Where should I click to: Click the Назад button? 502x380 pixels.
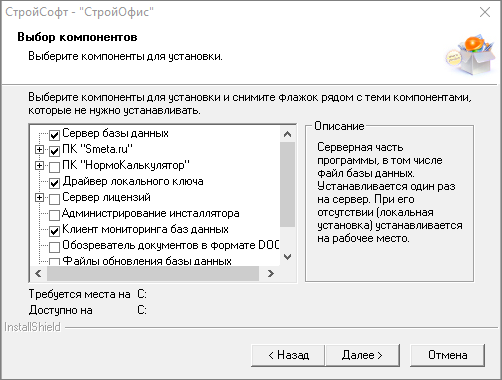pos(288,355)
